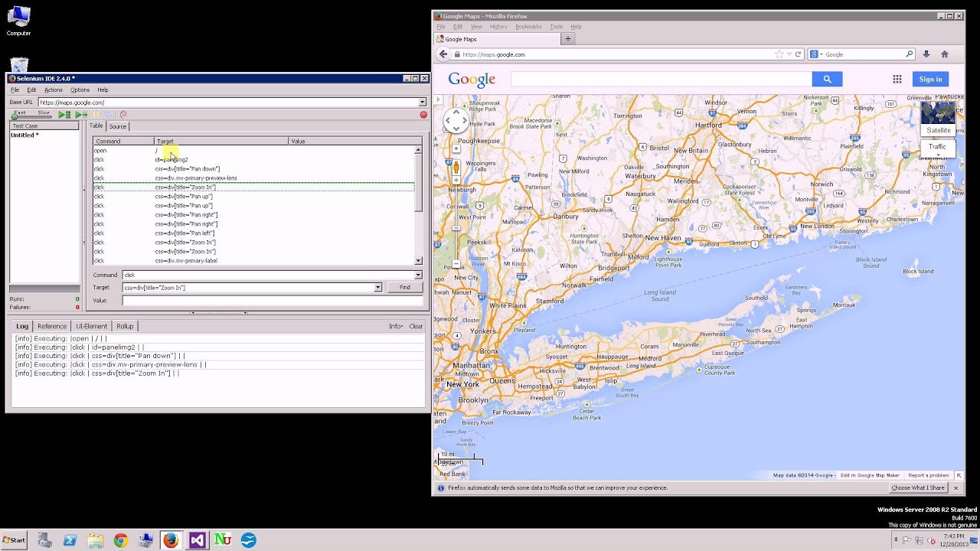This screenshot has height=551, width=980.
Task: Click the Street View pegman icon
Action: point(456,168)
